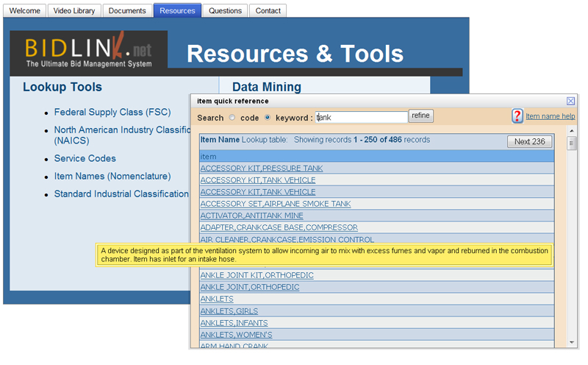Viewport: 588px width, 365px height.
Task: Close the item quick reference popup
Action: (570, 101)
